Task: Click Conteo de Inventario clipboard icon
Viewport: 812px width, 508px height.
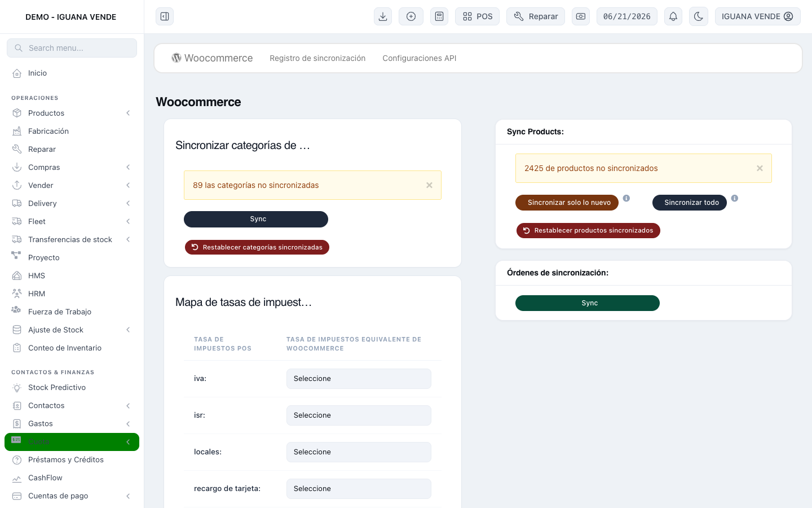Action: tap(17, 348)
